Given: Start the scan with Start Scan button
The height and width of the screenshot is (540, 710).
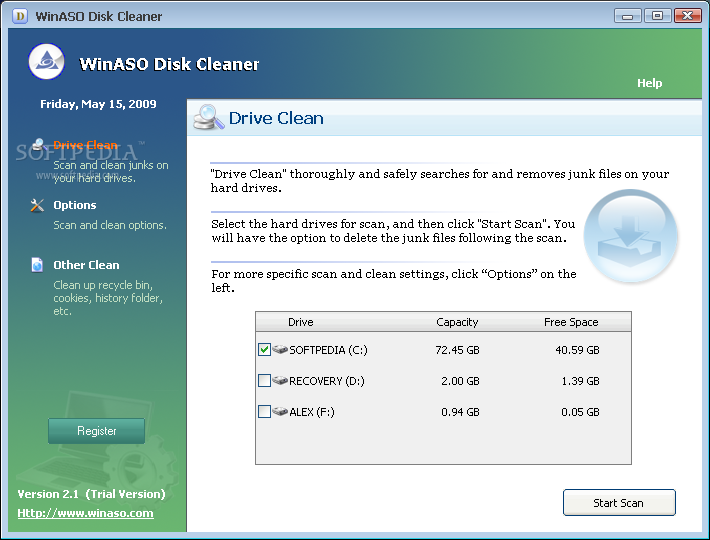Looking at the screenshot, I should 619,502.
